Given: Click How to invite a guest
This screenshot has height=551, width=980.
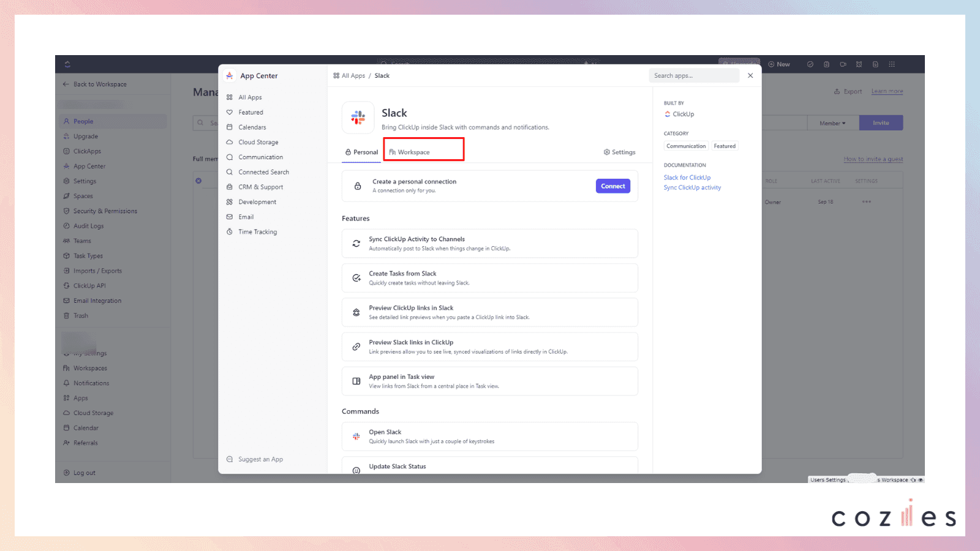Looking at the screenshot, I should 873,159.
